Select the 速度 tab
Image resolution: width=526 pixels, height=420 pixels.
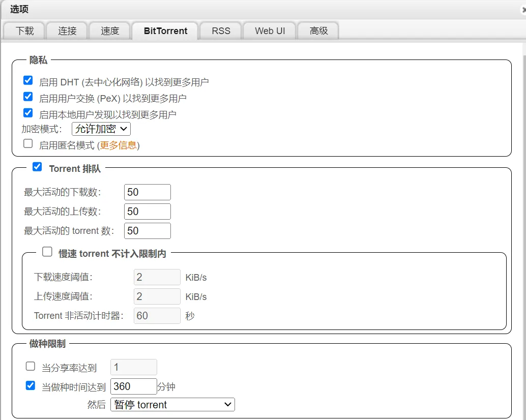click(110, 31)
